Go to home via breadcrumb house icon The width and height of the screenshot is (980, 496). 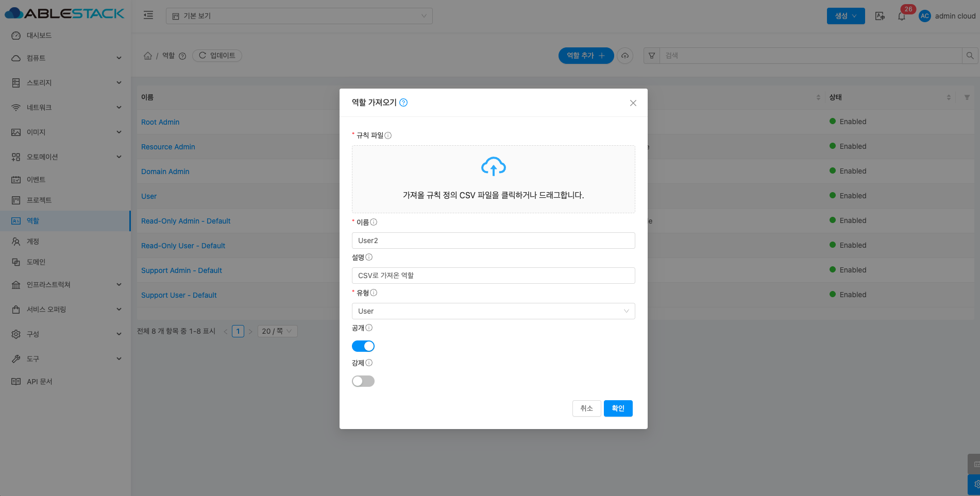click(x=148, y=56)
